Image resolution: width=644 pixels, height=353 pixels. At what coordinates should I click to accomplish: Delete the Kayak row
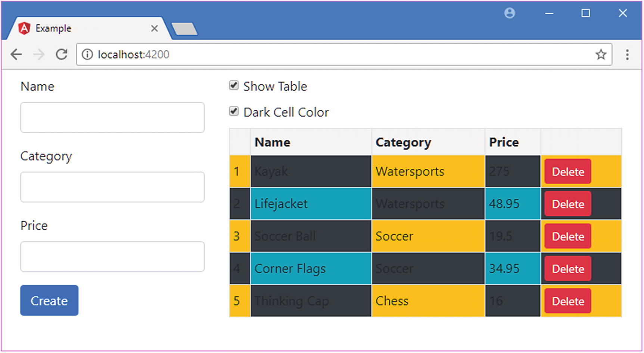coord(567,171)
